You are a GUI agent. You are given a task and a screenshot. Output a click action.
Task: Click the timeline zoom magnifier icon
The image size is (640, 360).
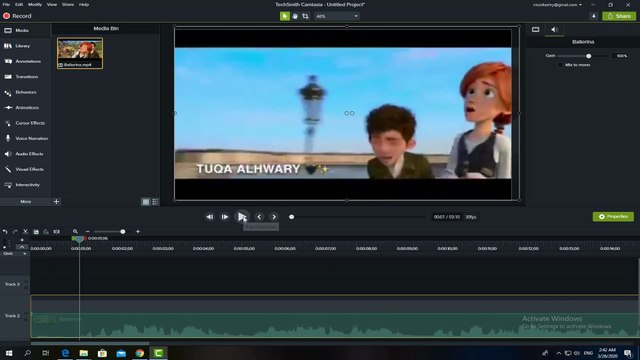75,232
